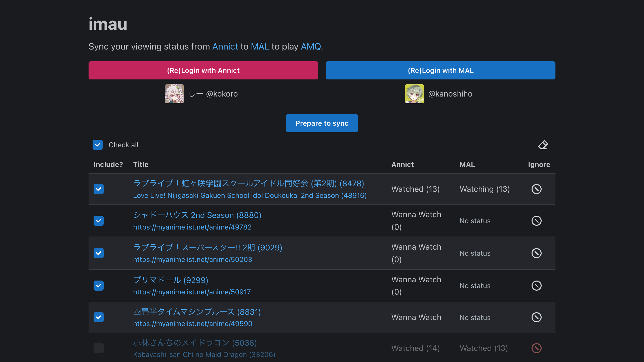Click the ignore icon for Kobayashi-san Maid Dragon

pos(536,348)
